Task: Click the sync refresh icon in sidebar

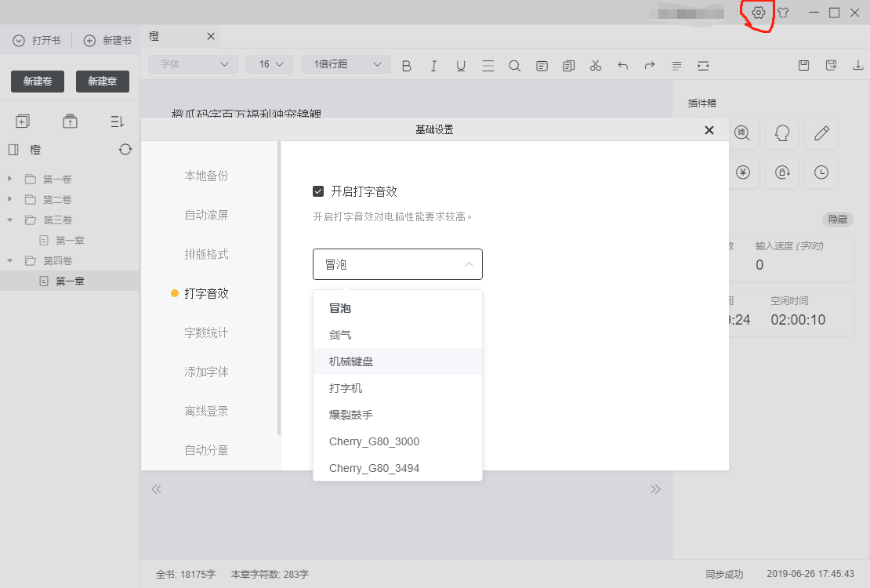Action: pyautogui.click(x=125, y=149)
